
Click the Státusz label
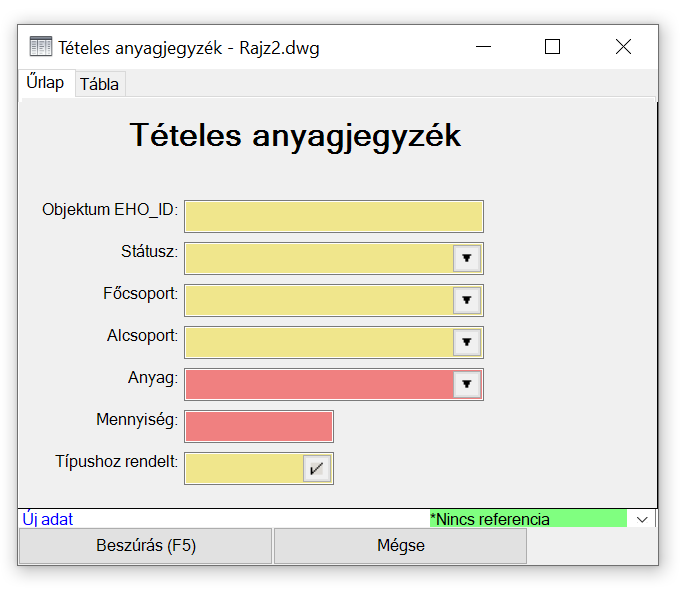150,251
